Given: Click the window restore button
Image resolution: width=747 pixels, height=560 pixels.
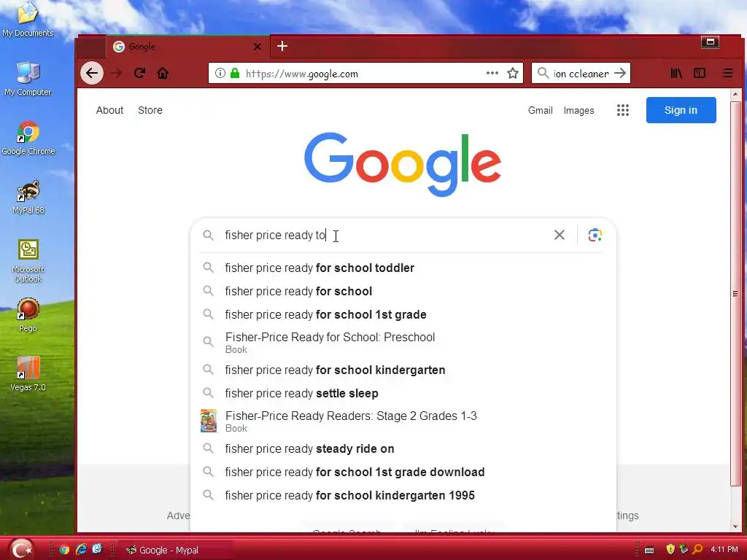Looking at the screenshot, I should (x=710, y=42).
